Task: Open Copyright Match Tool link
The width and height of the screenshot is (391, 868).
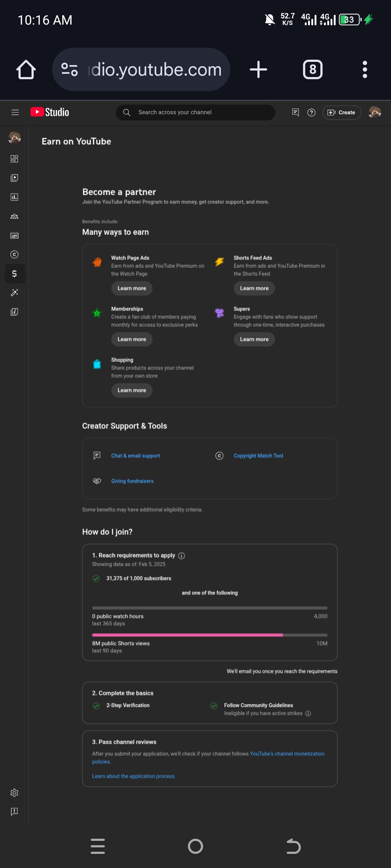Action: pyautogui.click(x=258, y=456)
